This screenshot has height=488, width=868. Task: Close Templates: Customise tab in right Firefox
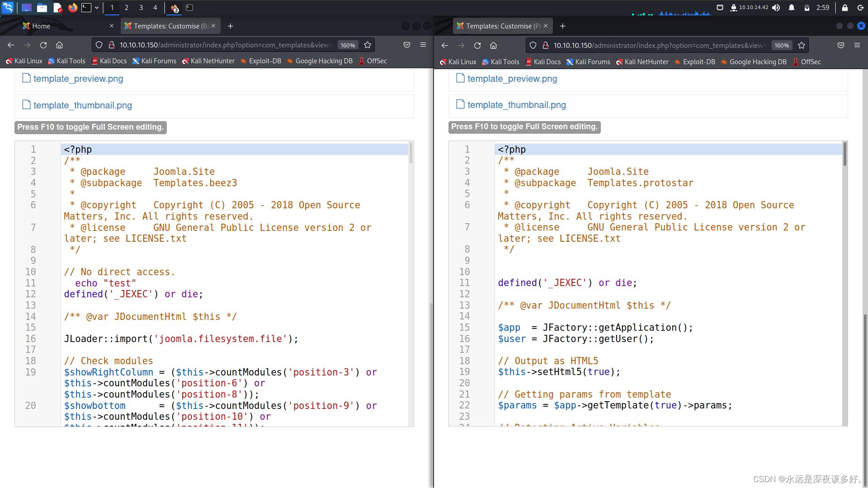coord(546,26)
